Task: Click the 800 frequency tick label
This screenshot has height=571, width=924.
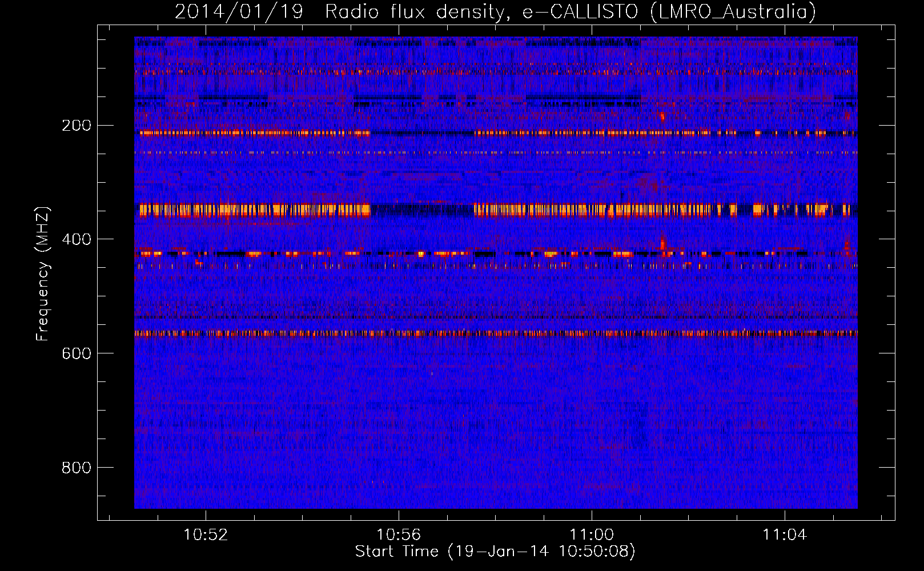Action: pyautogui.click(x=77, y=468)
